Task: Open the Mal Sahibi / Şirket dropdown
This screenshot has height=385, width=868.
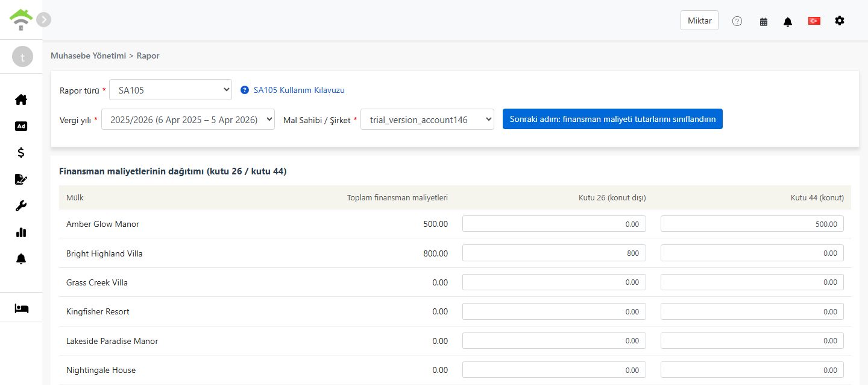Action: click(427, 119)
